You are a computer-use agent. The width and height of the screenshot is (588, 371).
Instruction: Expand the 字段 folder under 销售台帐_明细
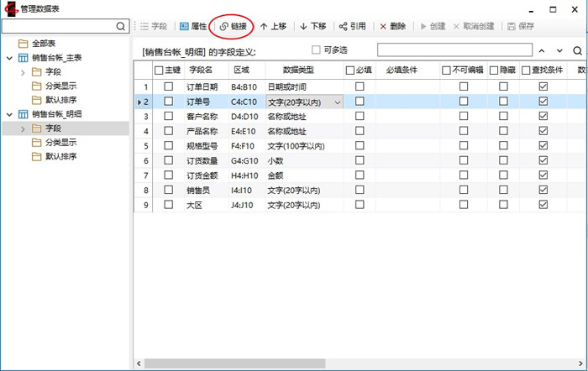click(x=23, y=128)
